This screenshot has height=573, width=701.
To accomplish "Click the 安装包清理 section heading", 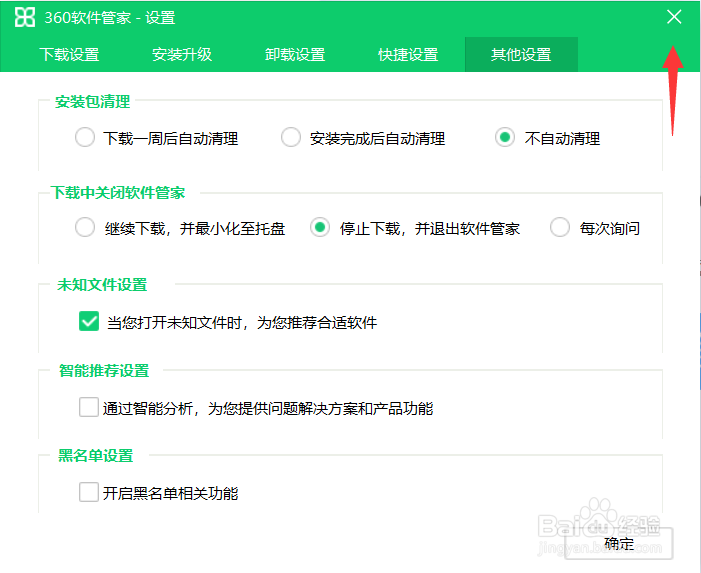I will click(93, 102).
